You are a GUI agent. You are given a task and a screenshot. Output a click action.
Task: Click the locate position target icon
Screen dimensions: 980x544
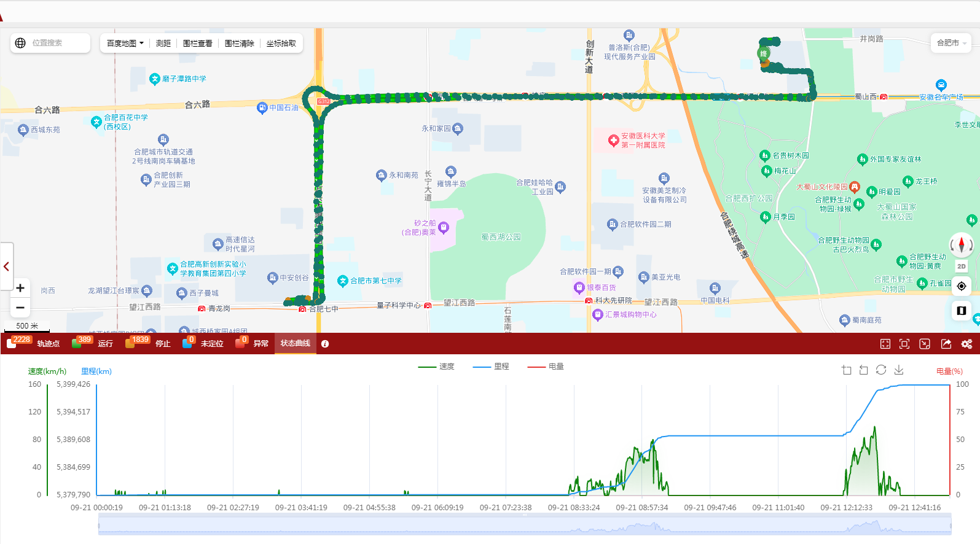click(962, 286)
